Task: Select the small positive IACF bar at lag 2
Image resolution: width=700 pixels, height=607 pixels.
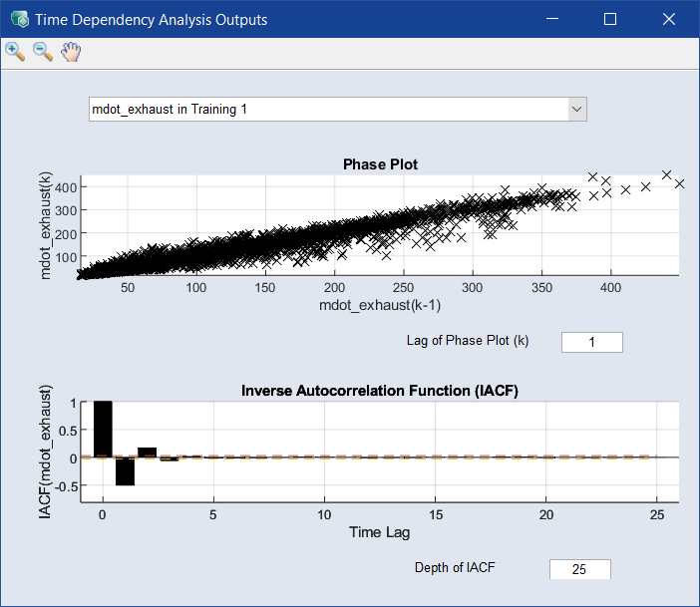Action: pos(147,453)
